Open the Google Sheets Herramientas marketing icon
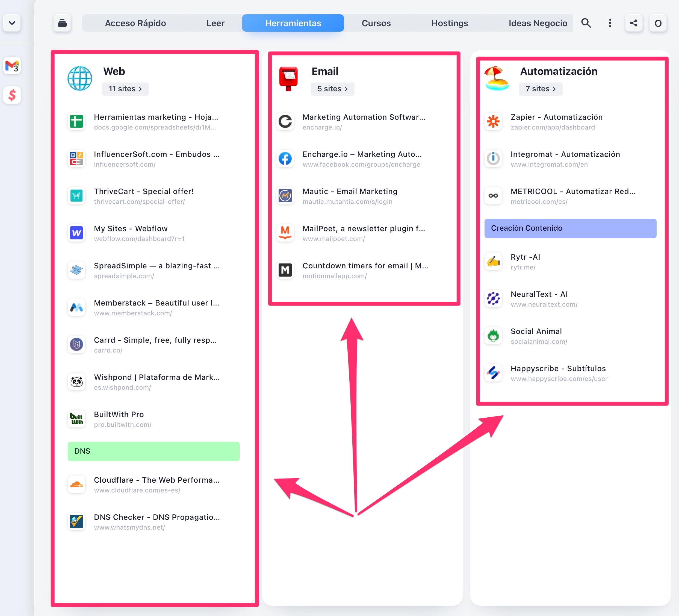 [x=76, y=121]
